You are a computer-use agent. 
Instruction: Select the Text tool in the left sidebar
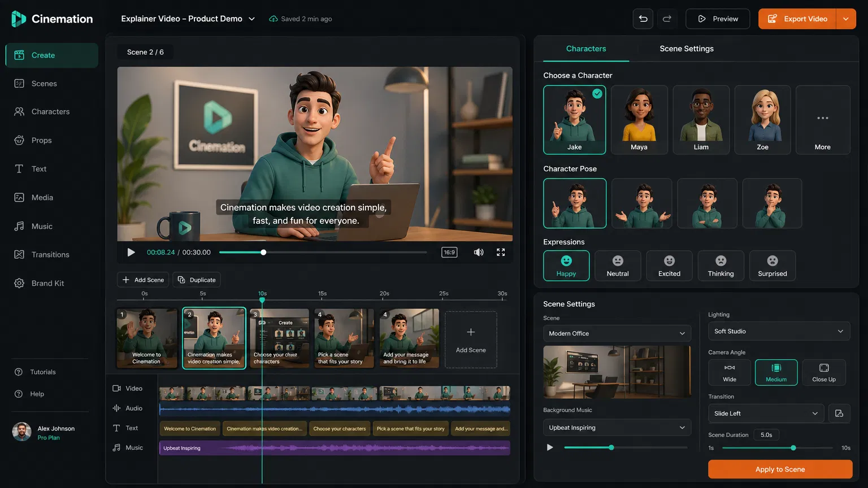click(38, 168)
